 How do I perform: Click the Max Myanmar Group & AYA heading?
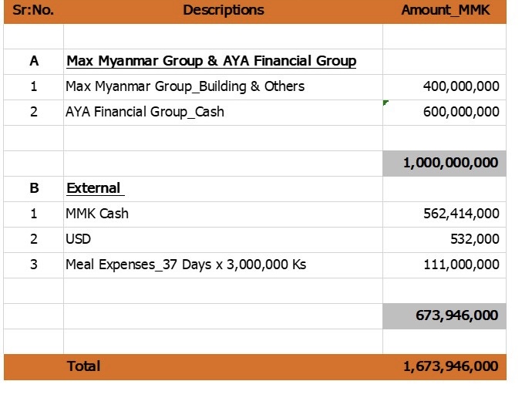(x=211, y=61)
